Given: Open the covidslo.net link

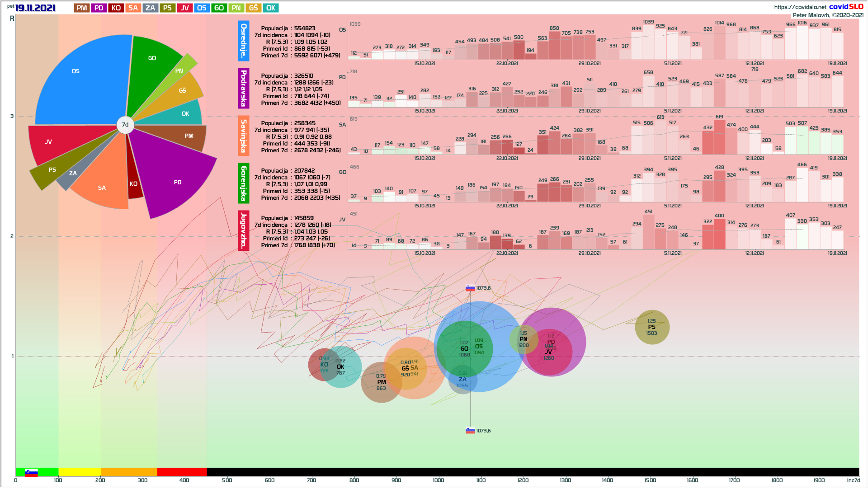Looking at the screenshot, I should (x=800, y=7).
